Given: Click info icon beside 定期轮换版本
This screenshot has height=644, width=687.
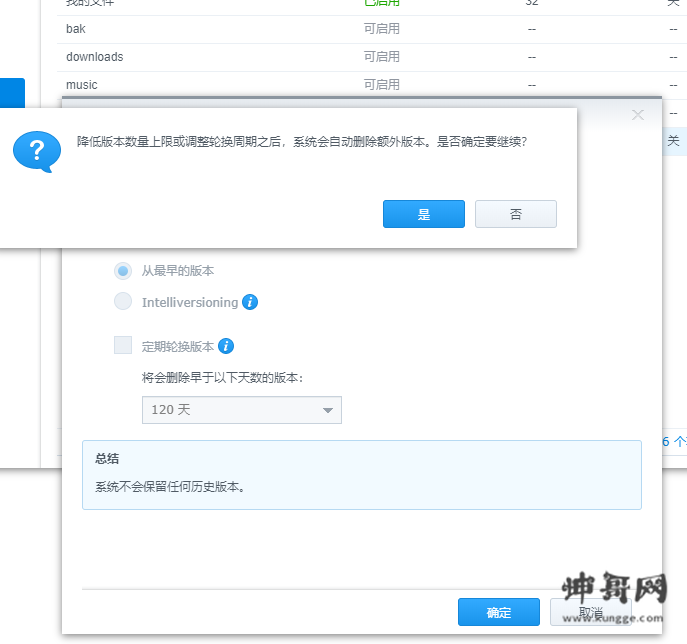Looking at the screenshot, I should (x=226, y=346).
